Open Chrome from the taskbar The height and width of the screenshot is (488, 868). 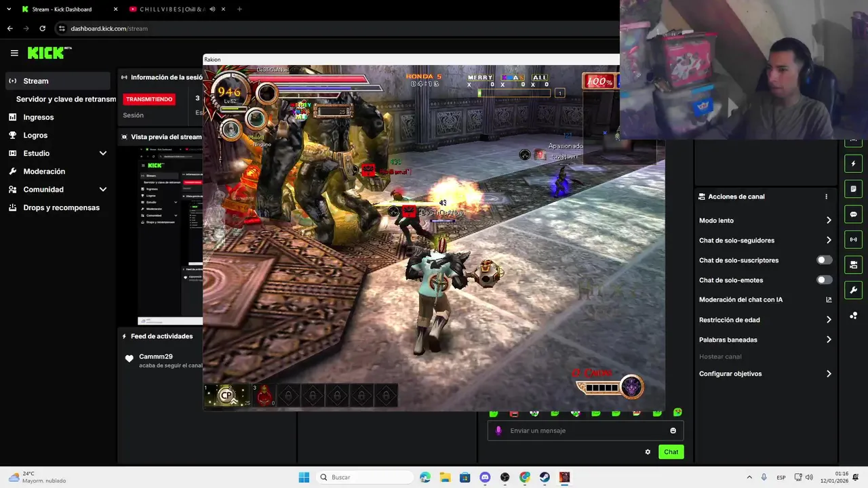point(525,477)
